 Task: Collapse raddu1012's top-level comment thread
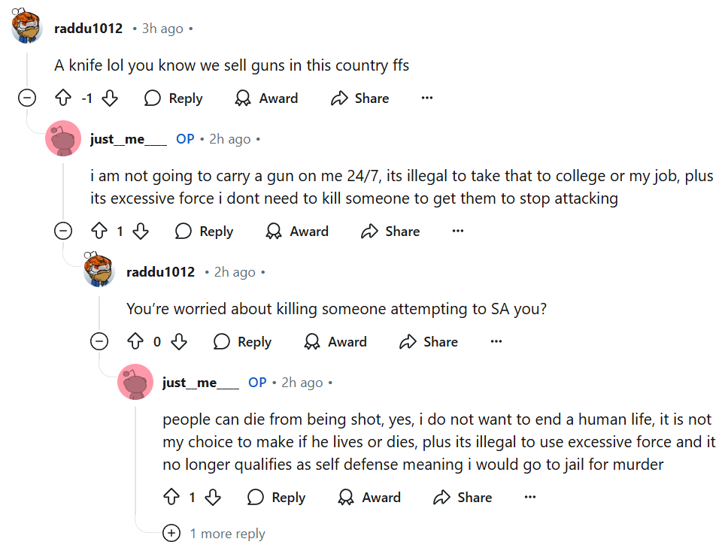pos(27,98)
